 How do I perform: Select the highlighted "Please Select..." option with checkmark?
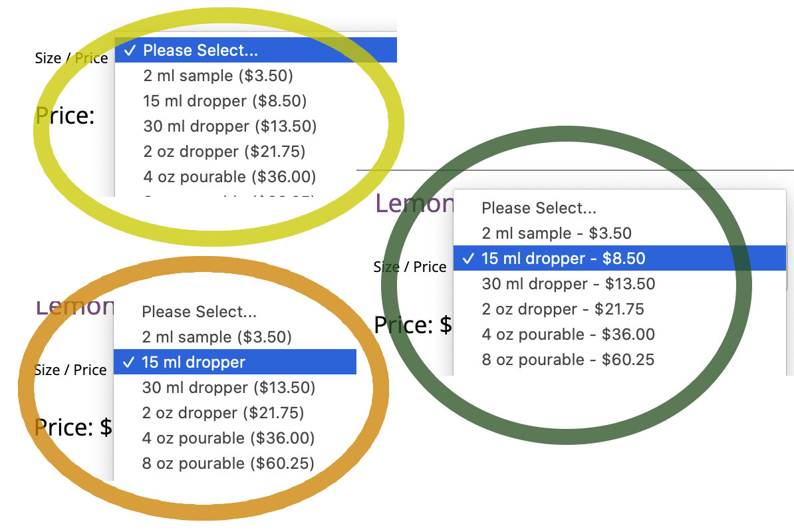pyautogui.click(x=200, y=51)
